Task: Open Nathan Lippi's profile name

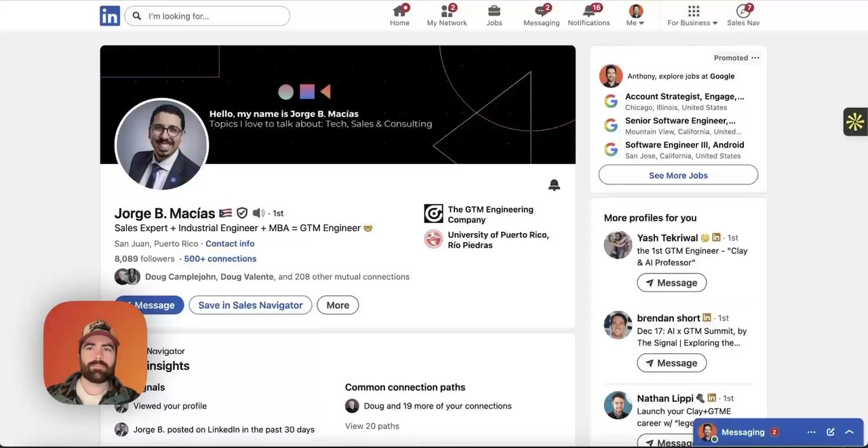Action: pos(665,398)
